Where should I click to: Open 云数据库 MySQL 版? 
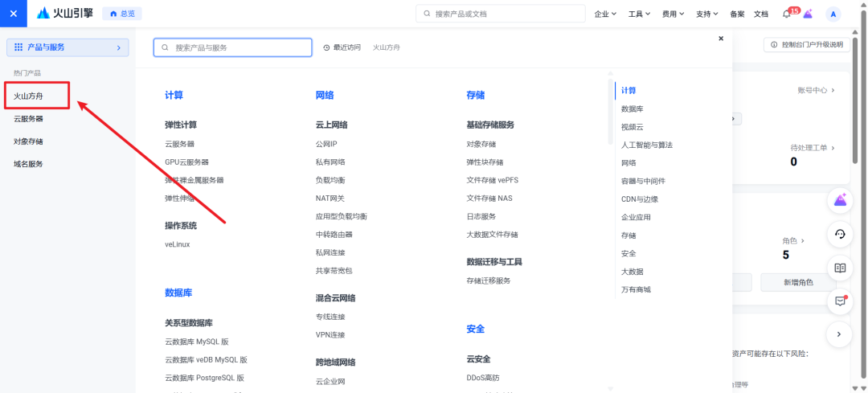click(197, 342)
